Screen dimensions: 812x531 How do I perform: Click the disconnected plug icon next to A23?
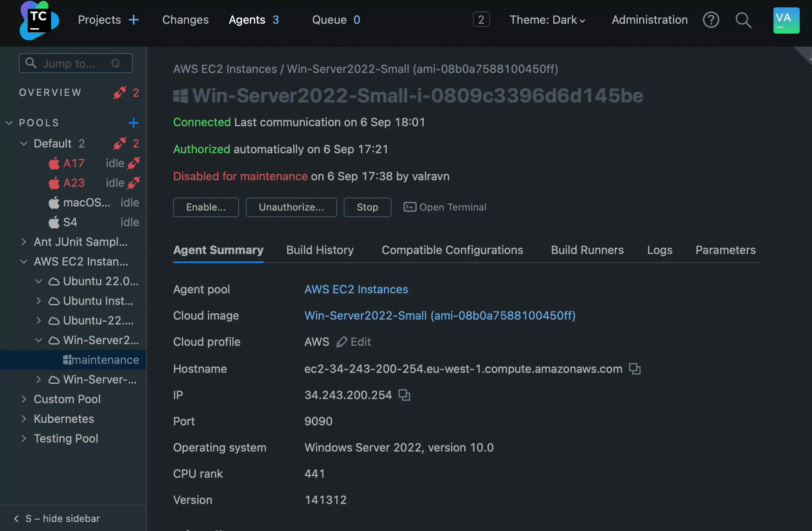(x=134, y=183)
